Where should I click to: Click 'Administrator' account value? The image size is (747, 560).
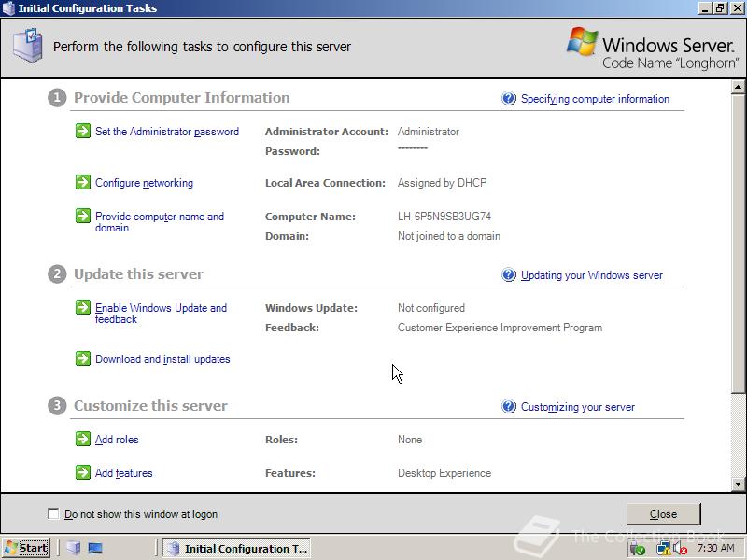click(x=429, y=132)
